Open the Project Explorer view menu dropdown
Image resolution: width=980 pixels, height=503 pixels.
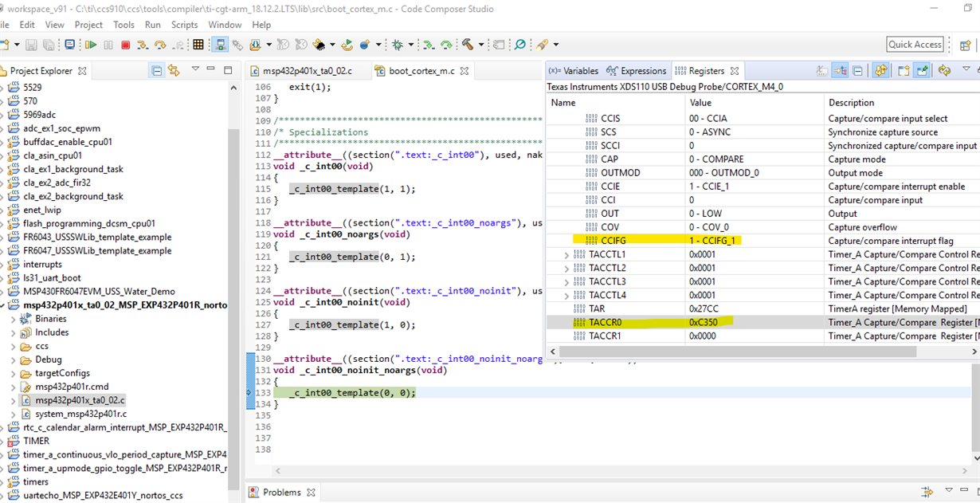(x=195, y=70)
